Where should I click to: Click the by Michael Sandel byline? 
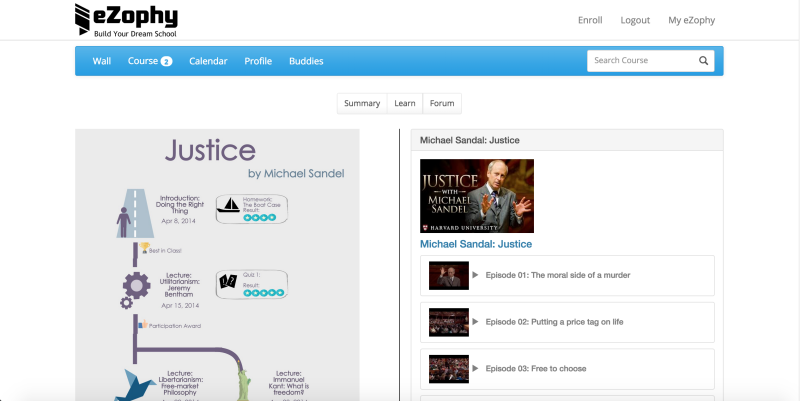(x=296, y=174)
